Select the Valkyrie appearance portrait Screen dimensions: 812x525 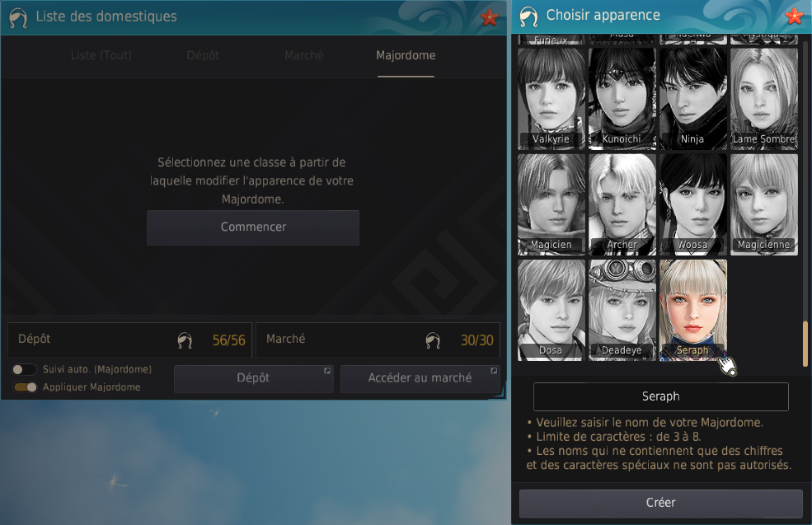[552, 99]
